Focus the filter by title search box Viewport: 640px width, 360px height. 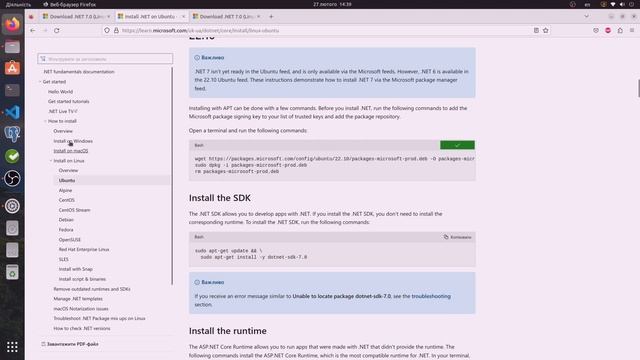pyautogui.click(x=105, y=59)
